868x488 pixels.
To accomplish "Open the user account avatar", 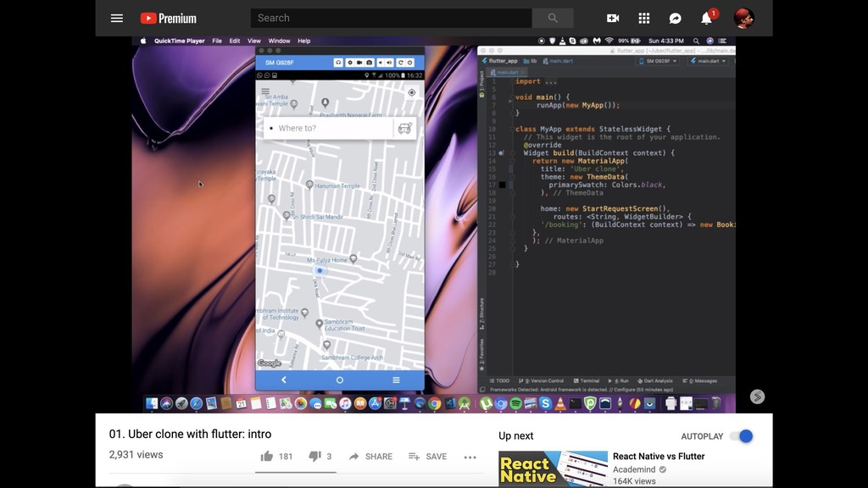I will [743, 18].
